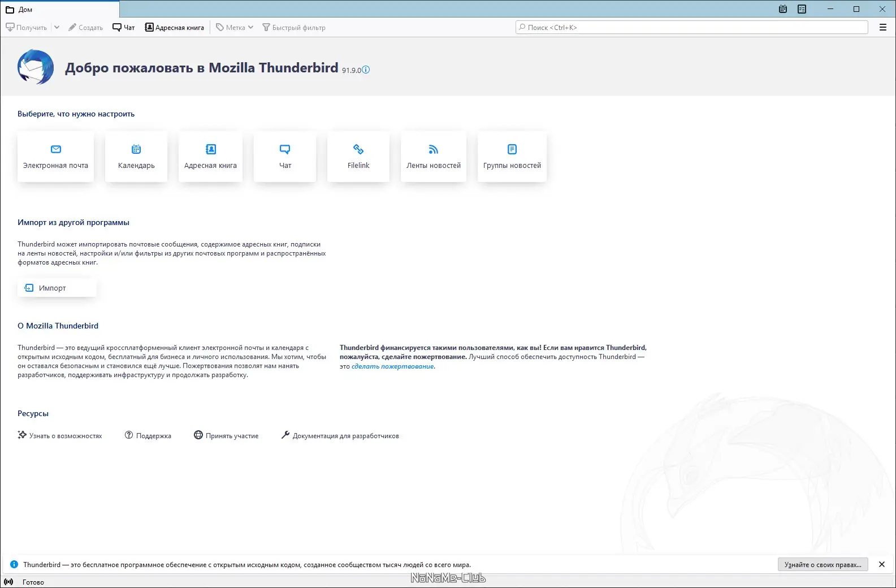Click Создать to compose a message

pos(86,27)
